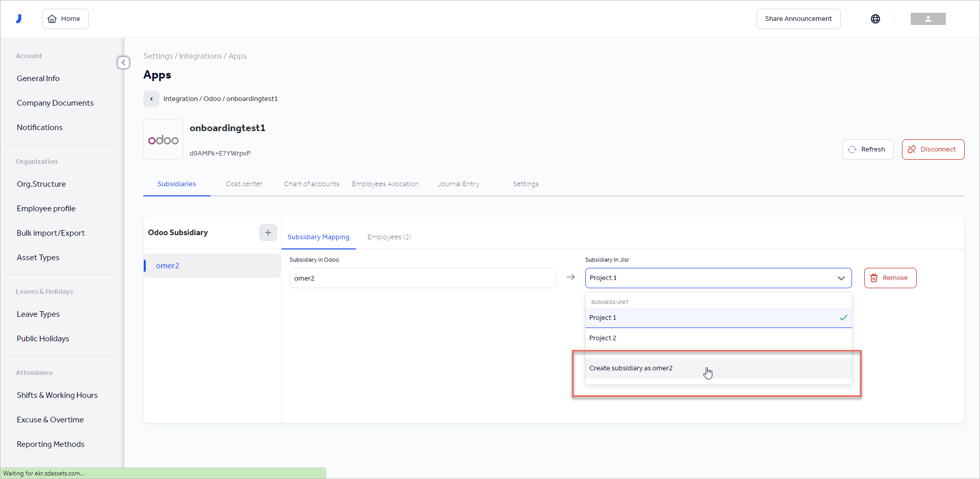Click the back arrow beside Integration breadcrumb
The height and width of the screenshot is (479, 980).
pos(151,98)
